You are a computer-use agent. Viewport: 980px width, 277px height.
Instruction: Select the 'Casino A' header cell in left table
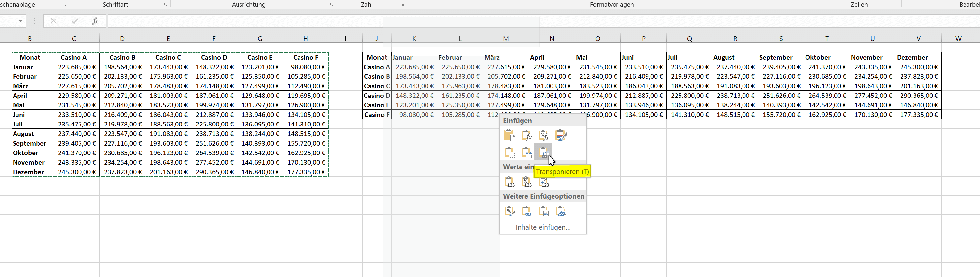pos(74,57)
